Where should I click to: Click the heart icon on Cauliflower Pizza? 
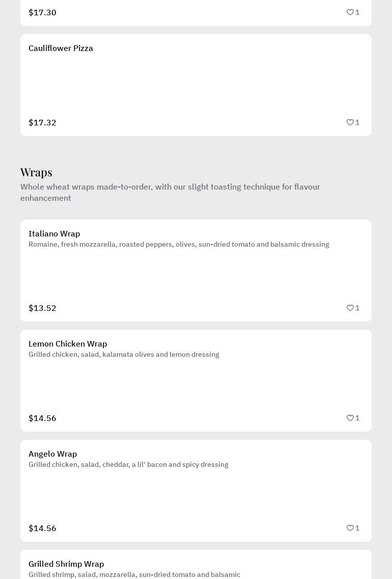tap(350, 122)
